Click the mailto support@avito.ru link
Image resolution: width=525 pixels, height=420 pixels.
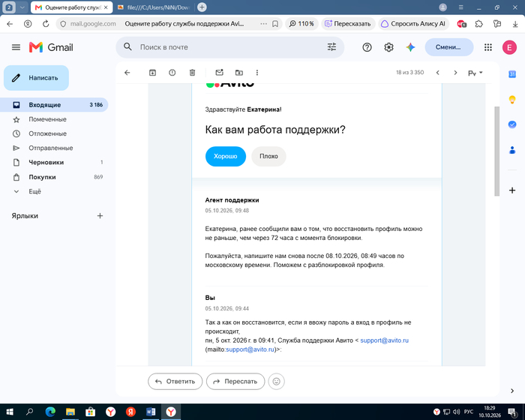pyautogui.click(x=250, y=349)
